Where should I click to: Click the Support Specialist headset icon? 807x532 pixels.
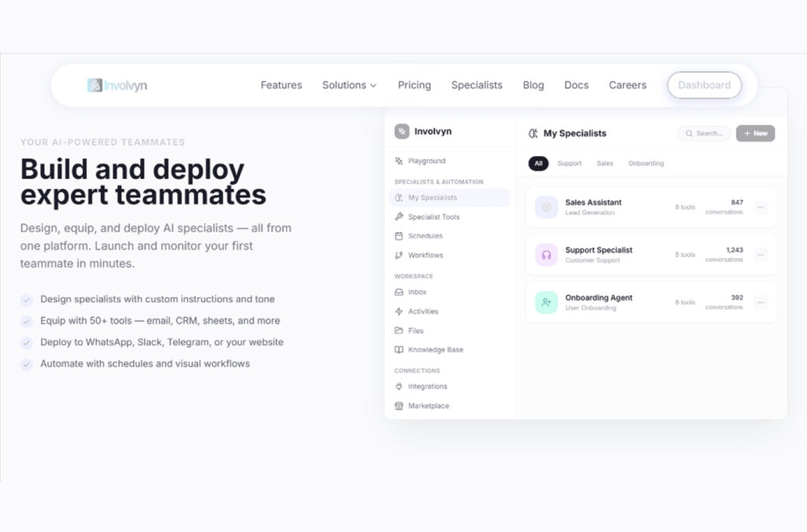[x=546, y=255]
